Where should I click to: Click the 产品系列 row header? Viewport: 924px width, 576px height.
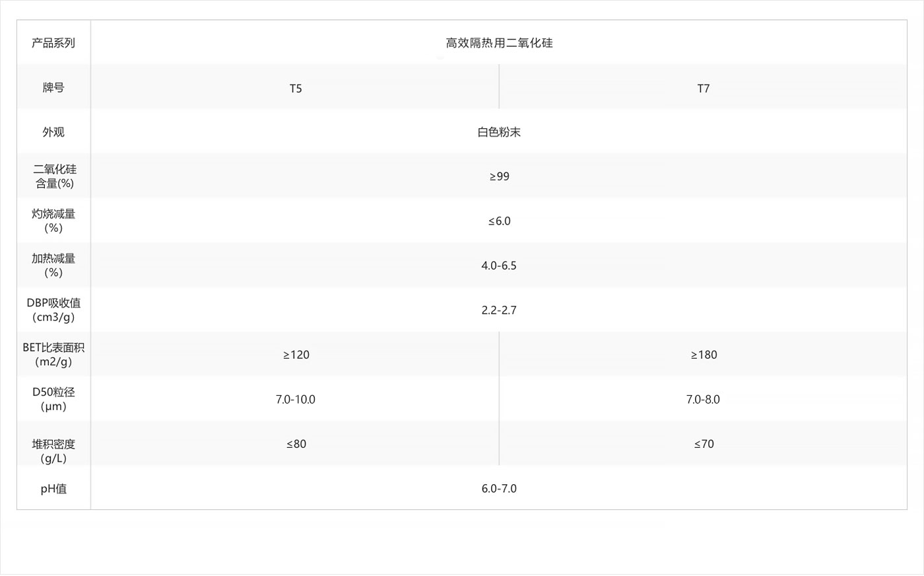coord(53,43)
